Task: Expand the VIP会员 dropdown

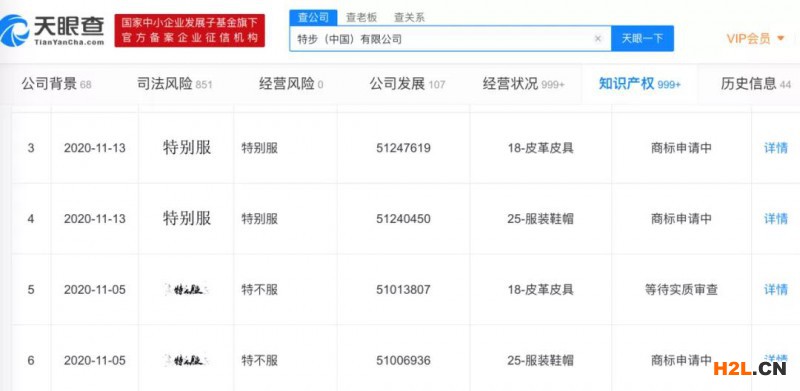Action: 755,38
